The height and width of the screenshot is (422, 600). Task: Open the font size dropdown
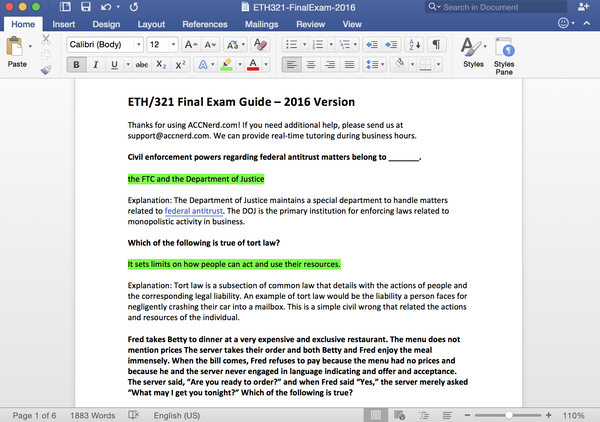(163, 45)
